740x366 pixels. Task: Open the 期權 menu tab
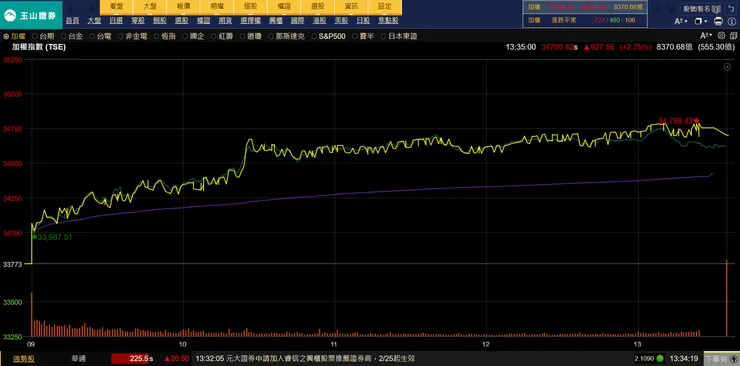point(217,7)
